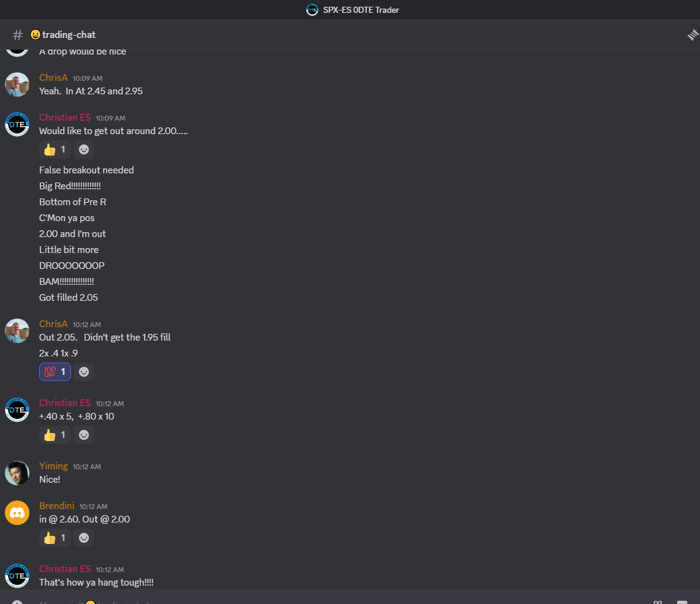Click the thumbs up reaction under "Would like to get out"
Image resolution: width=700 pixels, height=604 pixels.
55,149
